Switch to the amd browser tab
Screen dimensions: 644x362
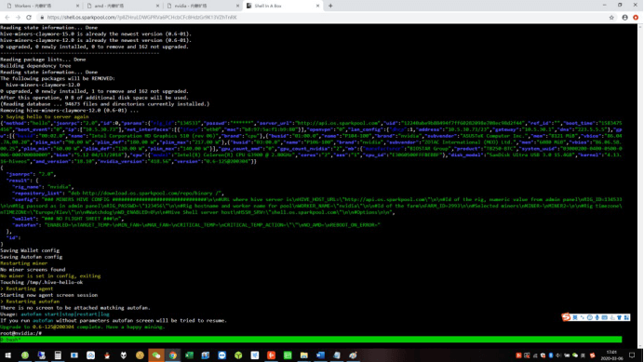coord(122,6)
